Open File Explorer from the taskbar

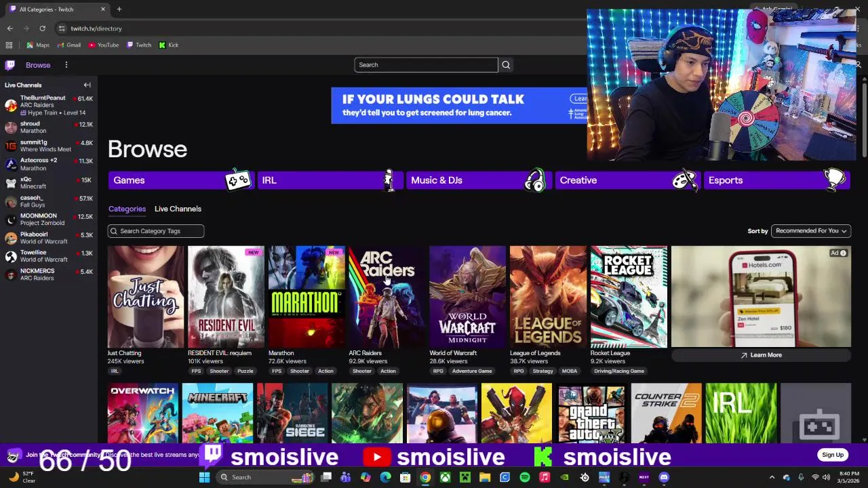pyautogui.click(x=485, y=477)
